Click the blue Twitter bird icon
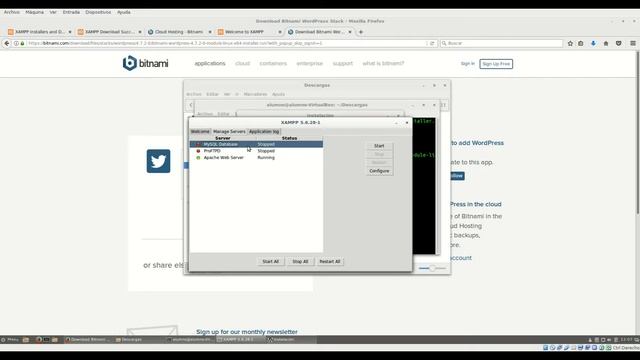The image size is (640, 360). point(158,161)
